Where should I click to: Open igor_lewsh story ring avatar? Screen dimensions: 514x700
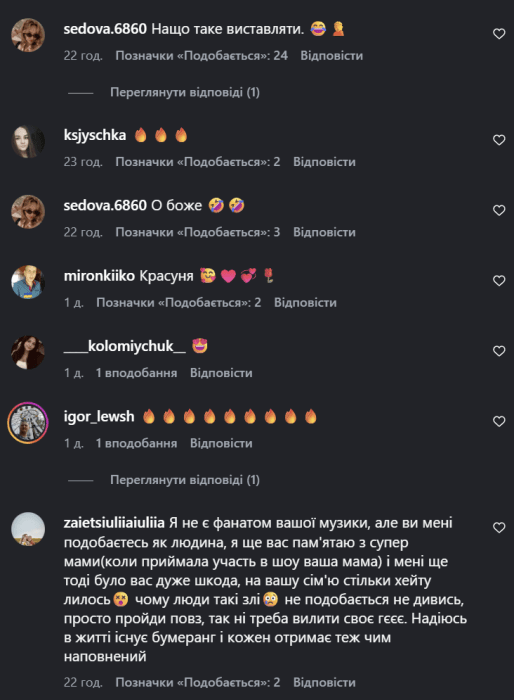pyautogui.click(x=28, y=423)
